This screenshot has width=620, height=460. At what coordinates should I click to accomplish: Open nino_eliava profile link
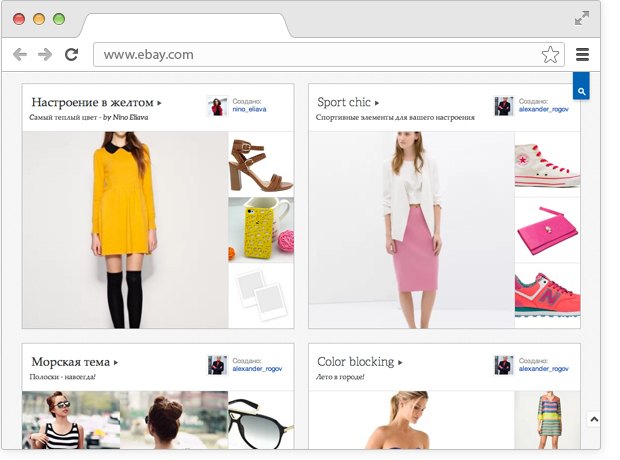click(249, 109)
